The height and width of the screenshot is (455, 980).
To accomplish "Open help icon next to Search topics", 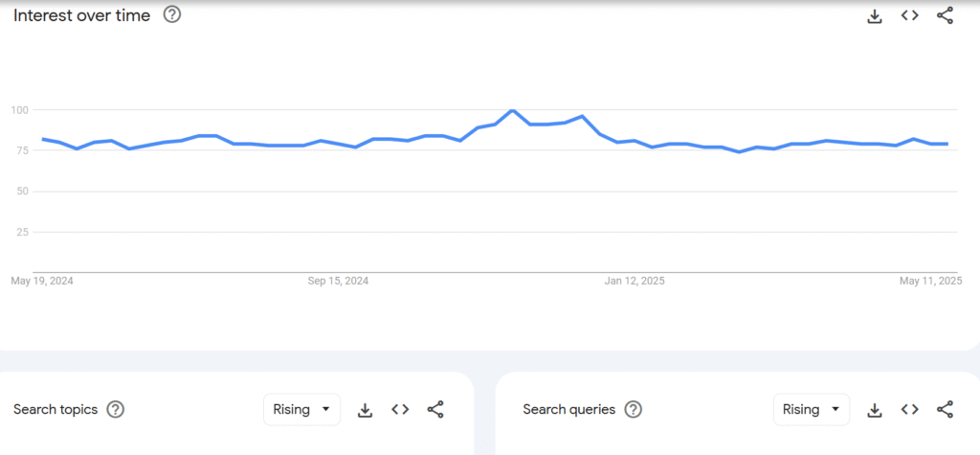I will point(115,410).
